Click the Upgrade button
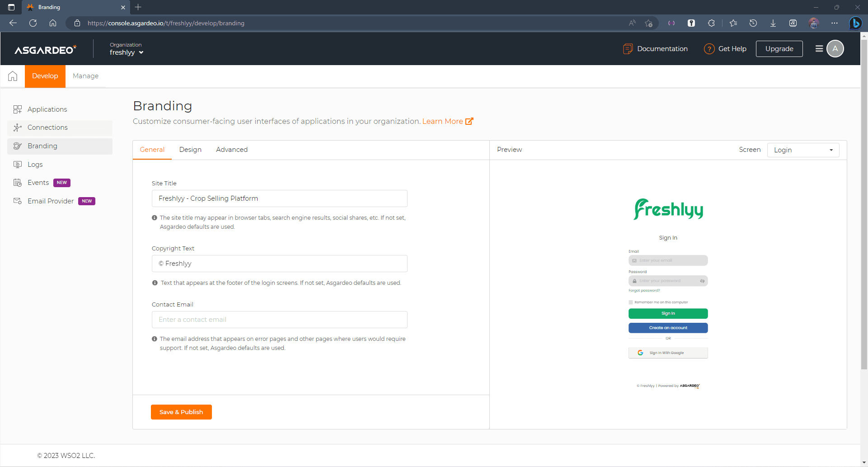Viewport: 868px width, 467px height. click(x=779, y=49)
